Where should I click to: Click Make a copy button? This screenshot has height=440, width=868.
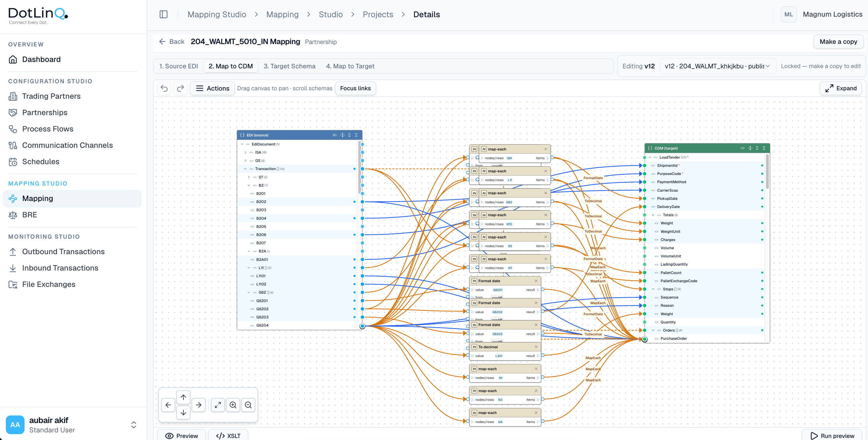pyautogui.click(x=838, y=41)
